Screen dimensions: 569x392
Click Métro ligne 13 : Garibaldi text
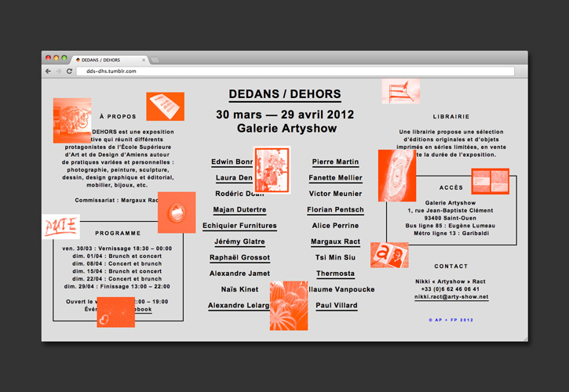click(451, 233)
